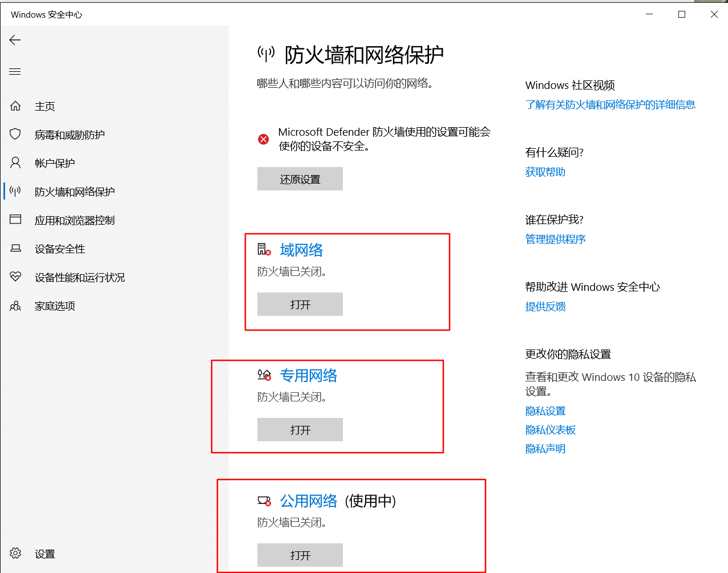Click the 帮助改进 Windows 安全中心 heading
This screenshot has height=573, width=728.
pos(593,287)
